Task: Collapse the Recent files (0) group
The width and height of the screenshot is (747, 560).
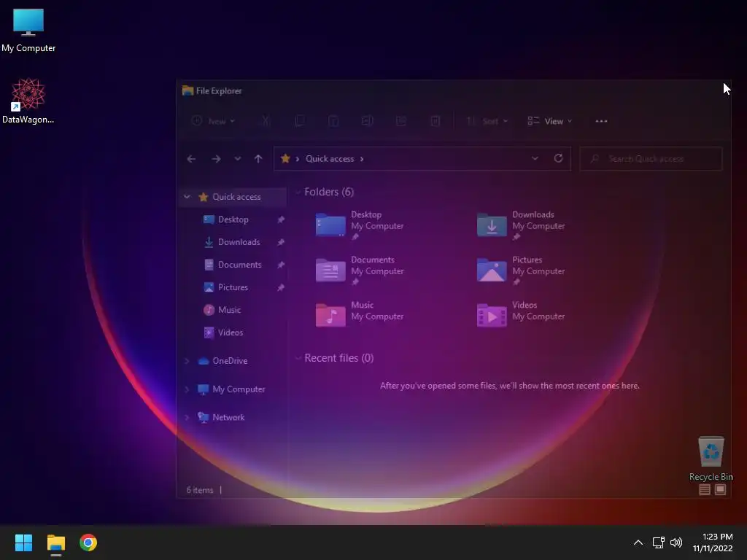Action: point(298,357)
